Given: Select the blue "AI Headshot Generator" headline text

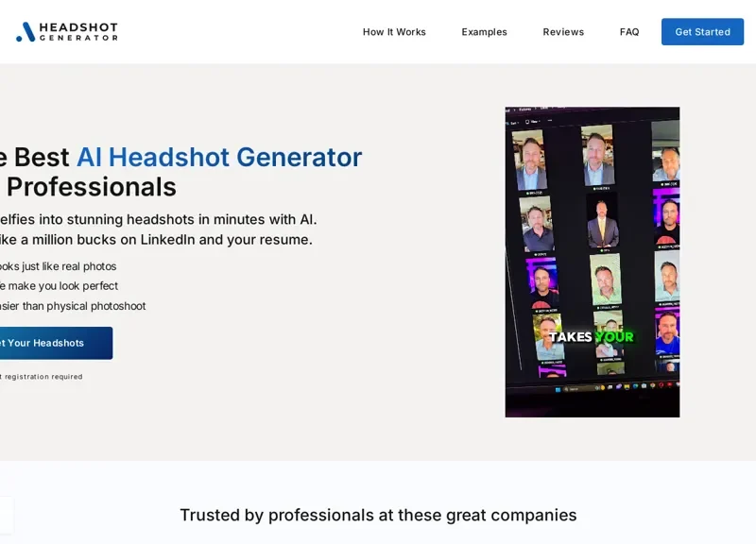Looking at the screenshot, I should pos(218,157).
